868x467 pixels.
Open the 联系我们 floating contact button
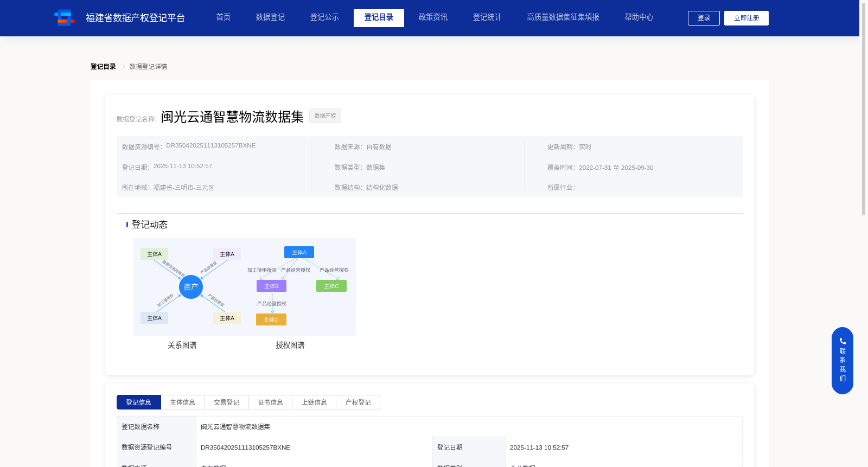coord(843,361)
